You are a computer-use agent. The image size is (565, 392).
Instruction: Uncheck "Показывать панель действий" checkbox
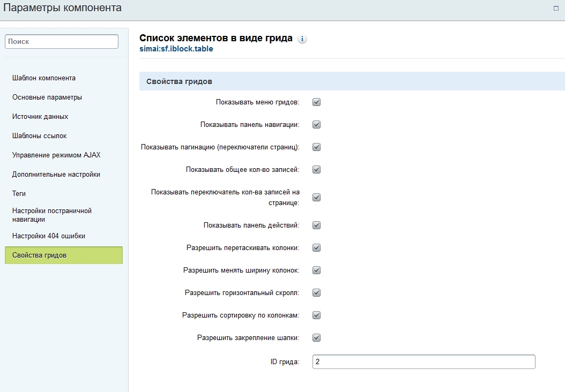(x=316, y=225)
